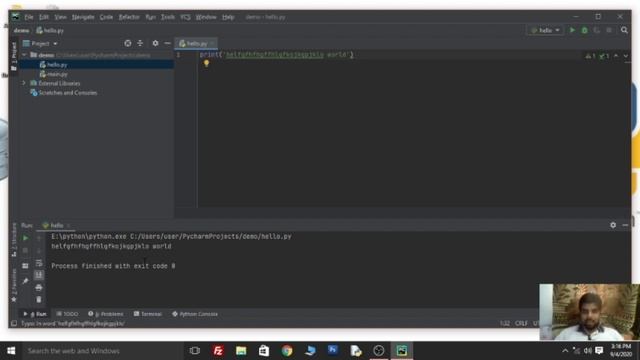
Task: Open the Navigate menu
Action: 83,17
